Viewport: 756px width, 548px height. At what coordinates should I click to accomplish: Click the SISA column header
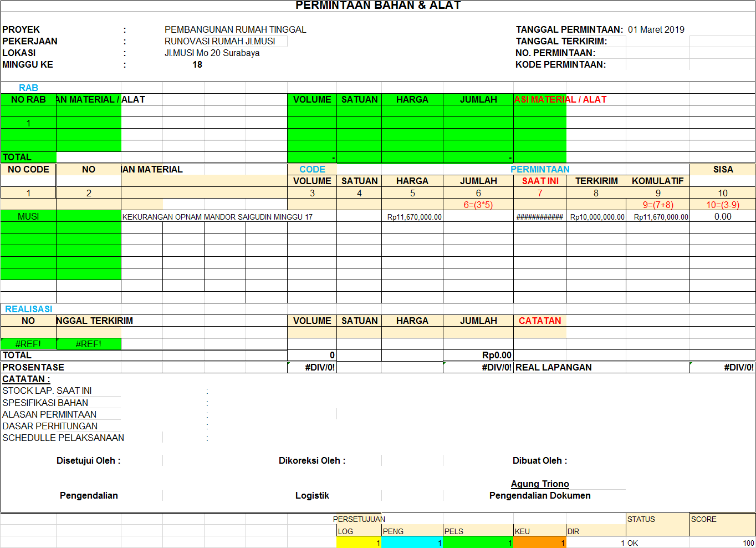pos(723,169)
